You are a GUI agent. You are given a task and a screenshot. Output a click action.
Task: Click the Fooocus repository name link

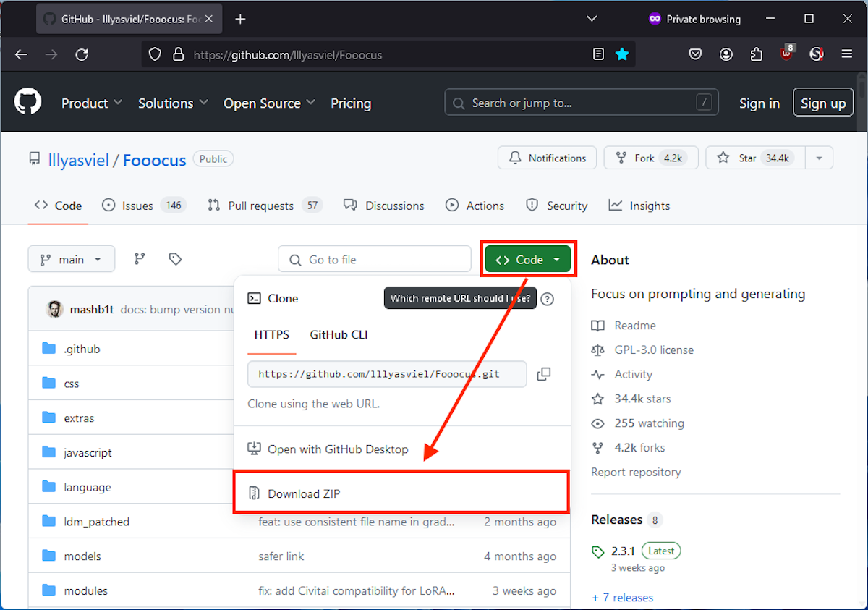[154, 160]
